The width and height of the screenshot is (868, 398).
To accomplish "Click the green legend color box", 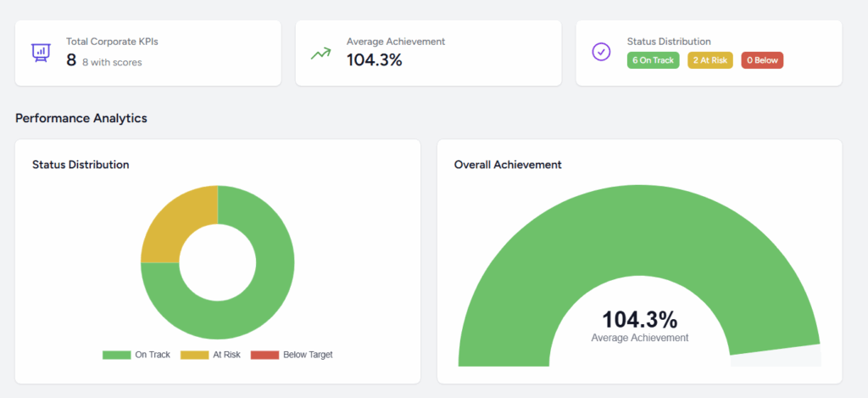I will tap(116, 355).
